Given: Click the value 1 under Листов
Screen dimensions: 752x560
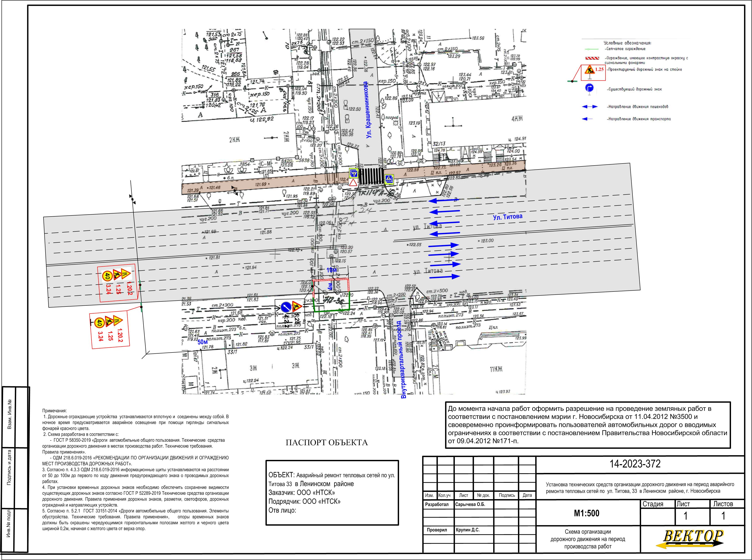Looking at the screenshot, I should (x=723, y=516).
